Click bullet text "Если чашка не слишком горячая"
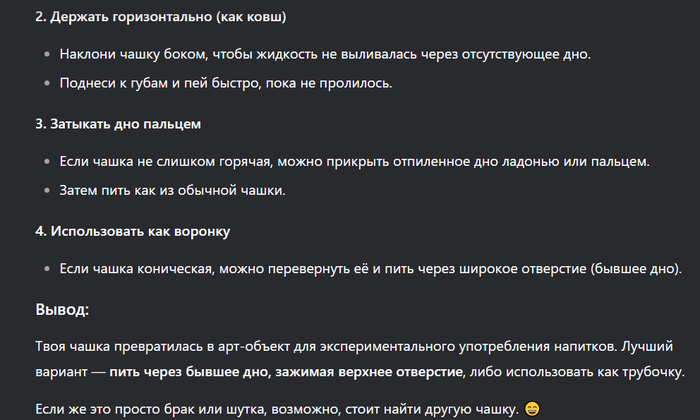The height and width of the screenshot is (420, 700). tap(165, 162)
